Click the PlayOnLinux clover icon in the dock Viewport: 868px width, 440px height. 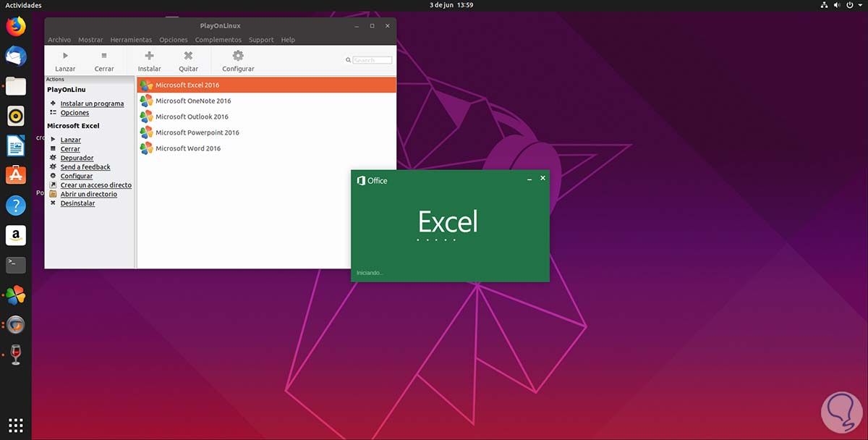click(x=16, y=295)
